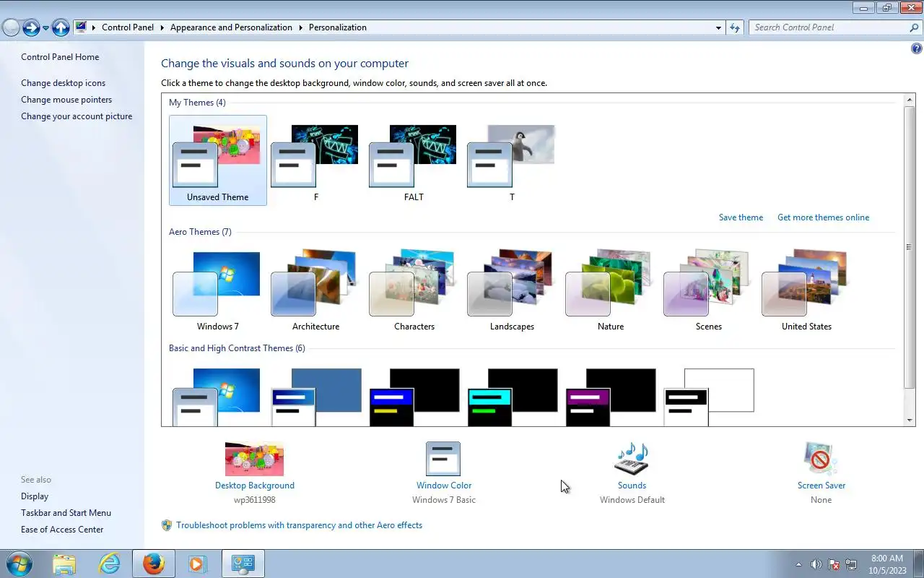The image size is (924, 578).
Task: Open Display under See also
Action: (35, 496)
